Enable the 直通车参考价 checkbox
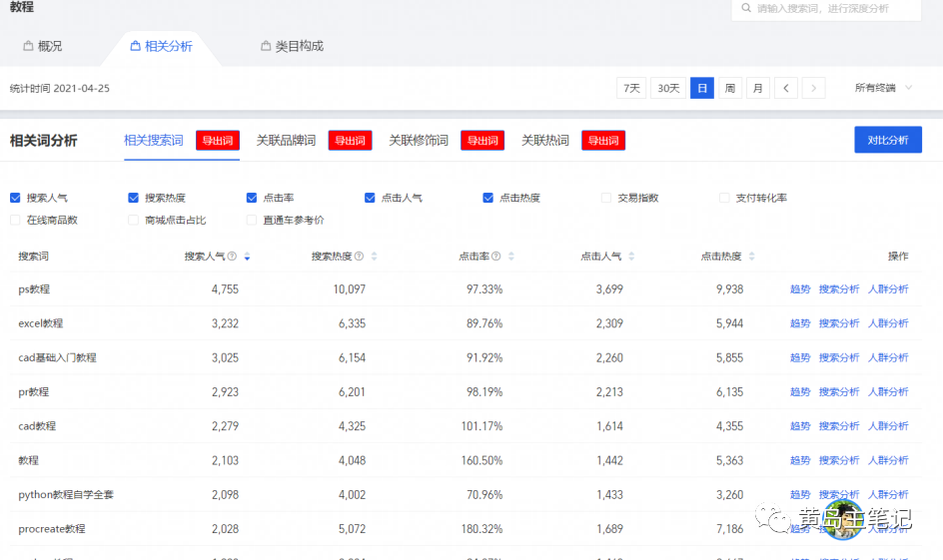The height and width of the screenshot is (560, 943). (252, 220)
